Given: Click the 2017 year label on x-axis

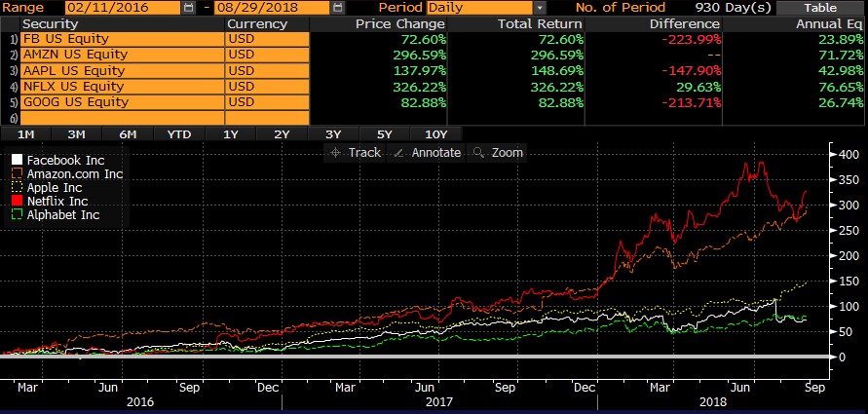Looking at the screenshot, I should click(439, 401).
